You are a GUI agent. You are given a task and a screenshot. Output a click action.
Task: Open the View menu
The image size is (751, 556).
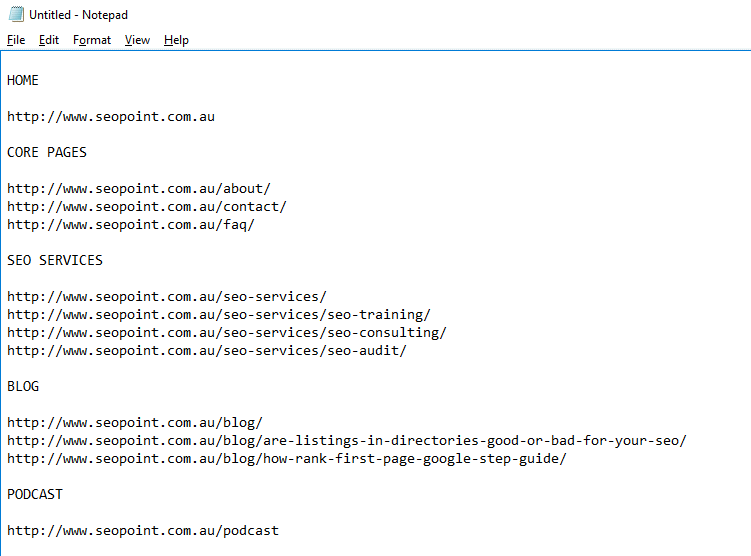tap(137, 40)
